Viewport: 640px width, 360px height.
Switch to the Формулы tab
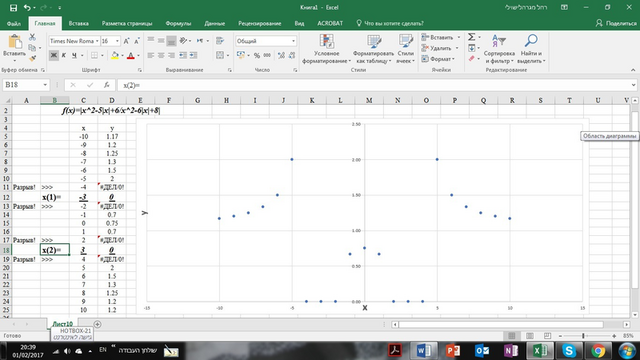tap(178, 23)
